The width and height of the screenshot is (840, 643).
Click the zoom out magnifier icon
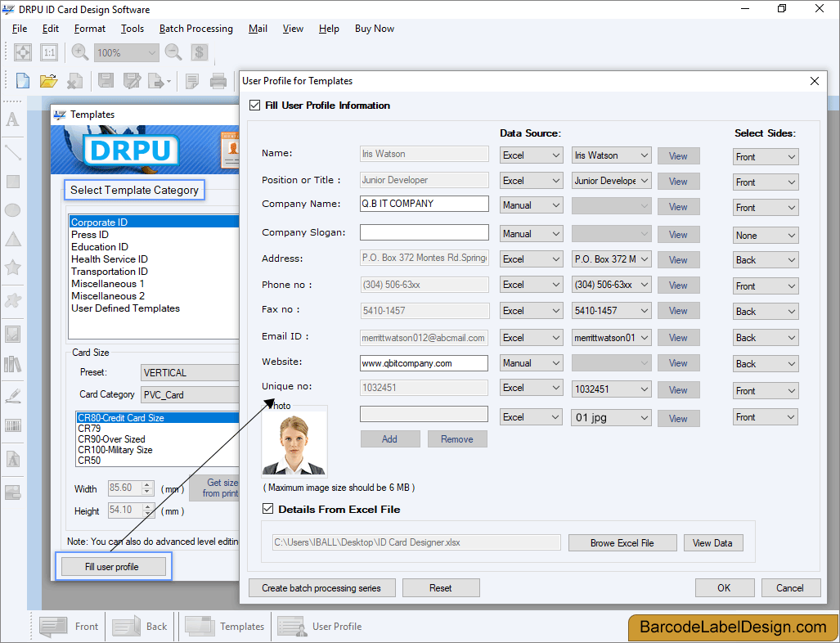[173, 52]
